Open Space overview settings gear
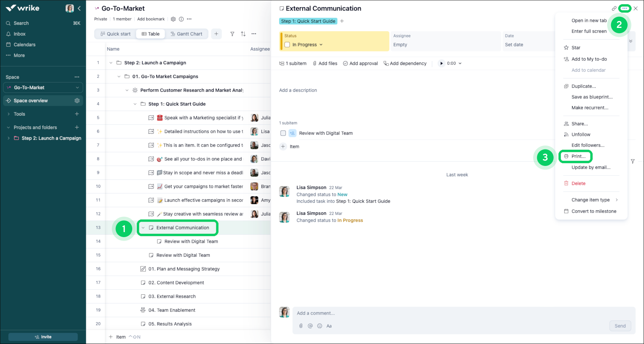 77,100
